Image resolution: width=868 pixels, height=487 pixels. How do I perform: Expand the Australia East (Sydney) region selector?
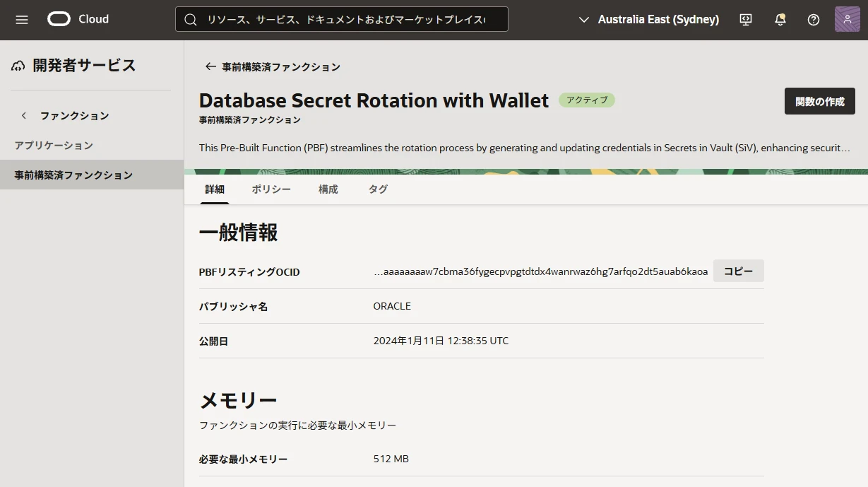tap(649, 20)
